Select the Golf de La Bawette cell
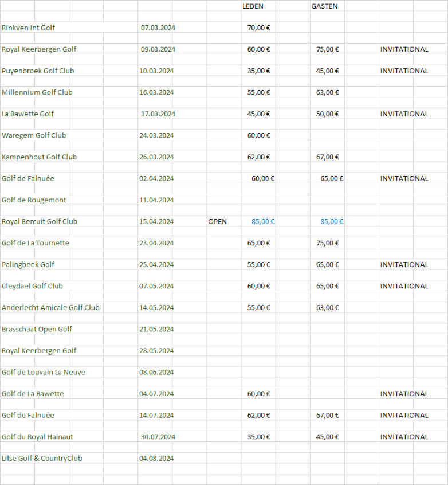448x485 pixels. click(33, 394)
